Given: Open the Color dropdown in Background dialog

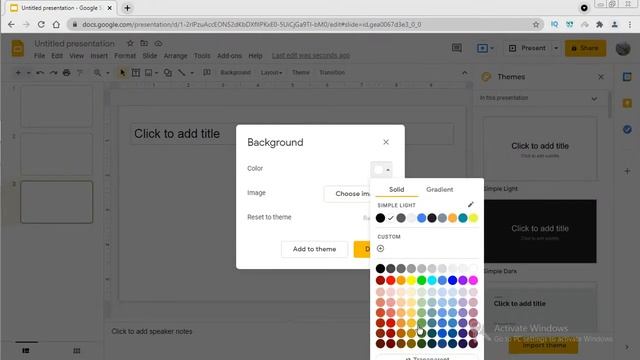Looking at the screenshot, I should coord(382,169).
